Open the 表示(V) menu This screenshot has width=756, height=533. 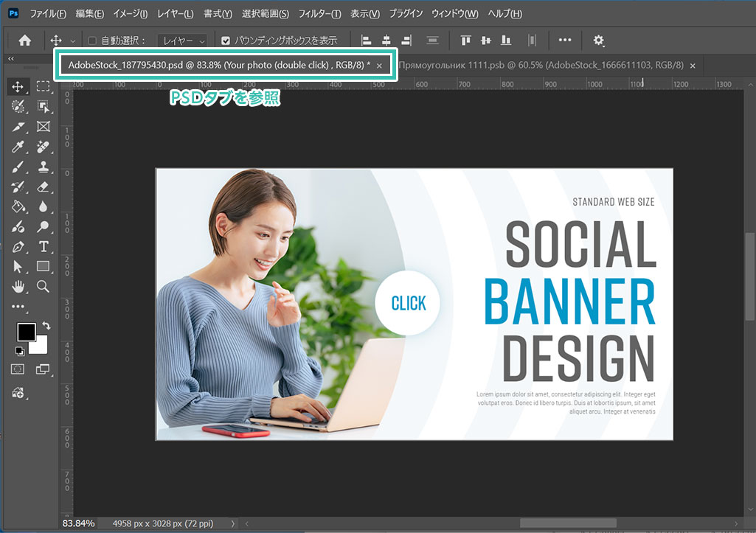[365, 13]
